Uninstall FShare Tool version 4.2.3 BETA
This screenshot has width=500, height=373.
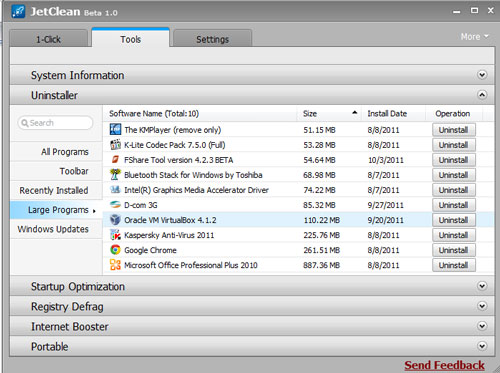(454, 160)
